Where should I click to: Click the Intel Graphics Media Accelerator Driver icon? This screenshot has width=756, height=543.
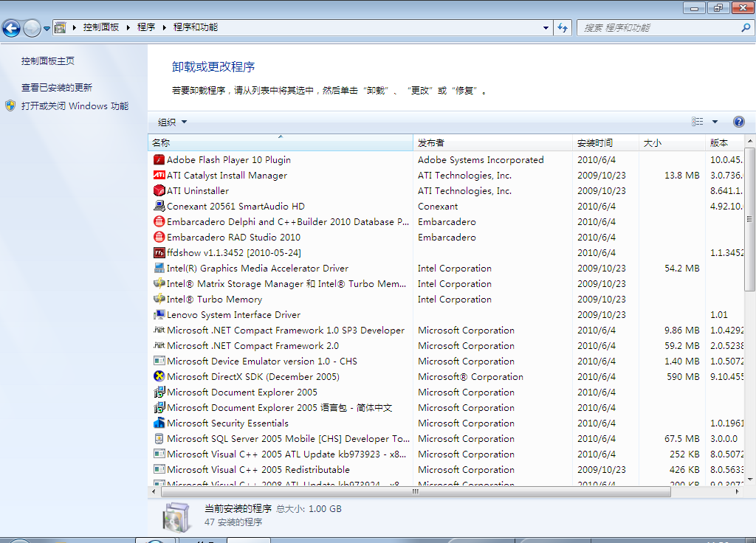[x=159, y=268]
